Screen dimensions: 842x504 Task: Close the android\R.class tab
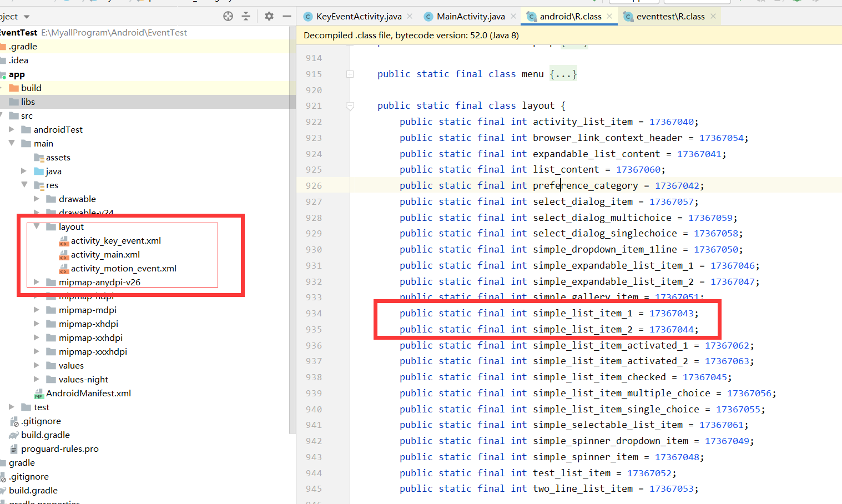click(x=609, y=16)
